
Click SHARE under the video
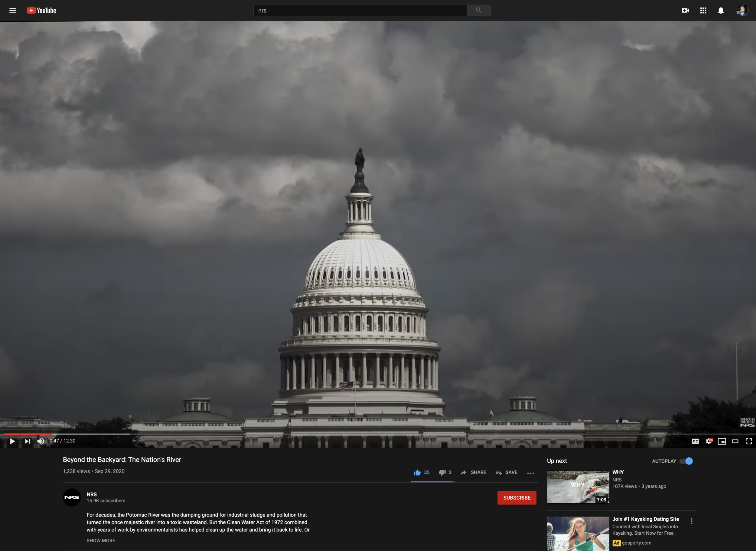tap(473, 472)
